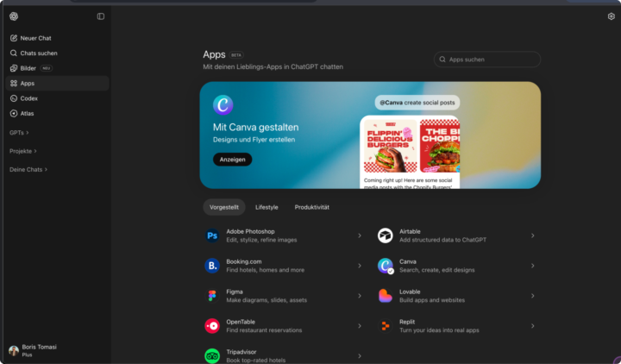Open Airtable via its chevron arrow

coord(533,235)
